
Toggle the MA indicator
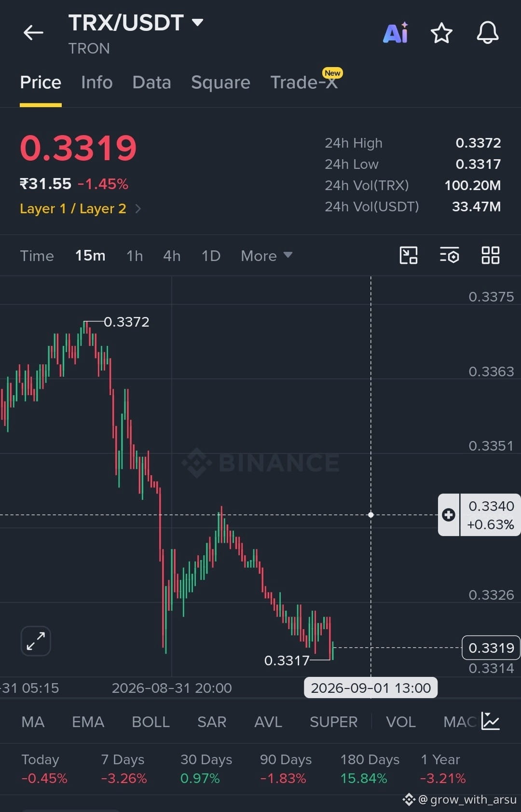pyautogui.click(x=33, y=722)
